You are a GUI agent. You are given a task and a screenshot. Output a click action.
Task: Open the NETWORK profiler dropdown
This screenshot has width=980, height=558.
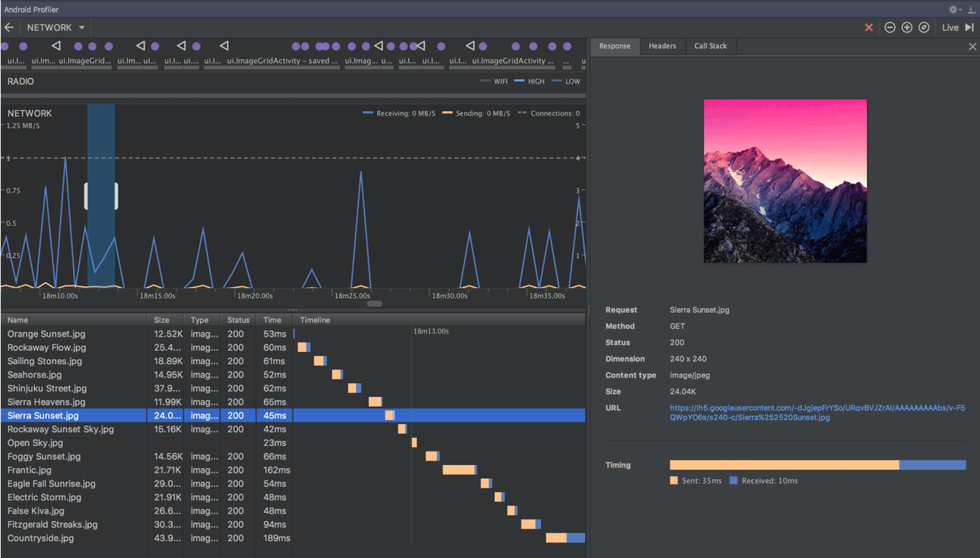(x=56, y=27)
